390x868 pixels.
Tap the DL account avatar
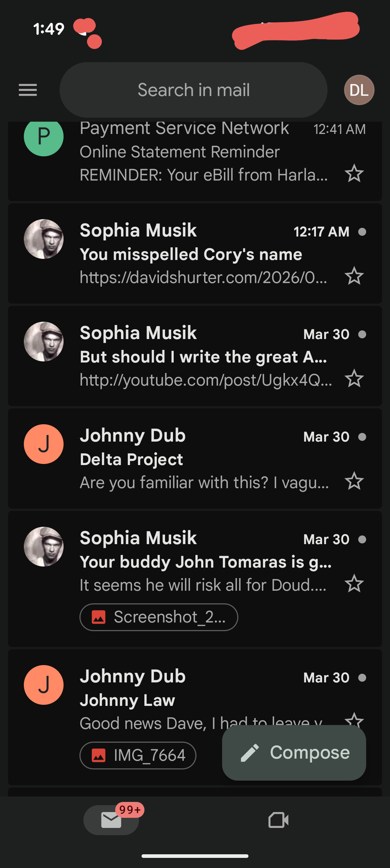click(x=359, y=90)
